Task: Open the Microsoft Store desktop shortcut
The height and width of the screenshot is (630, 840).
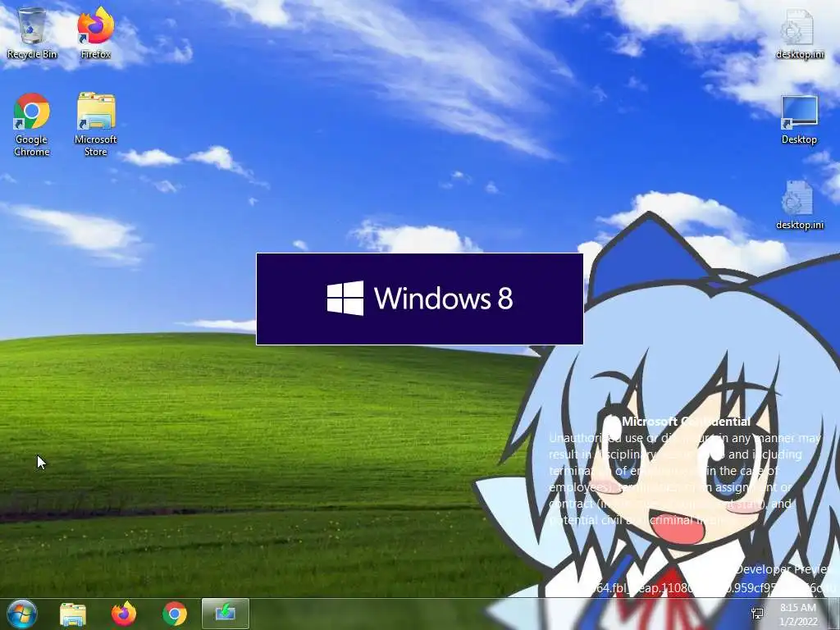Action: [96, 125]
